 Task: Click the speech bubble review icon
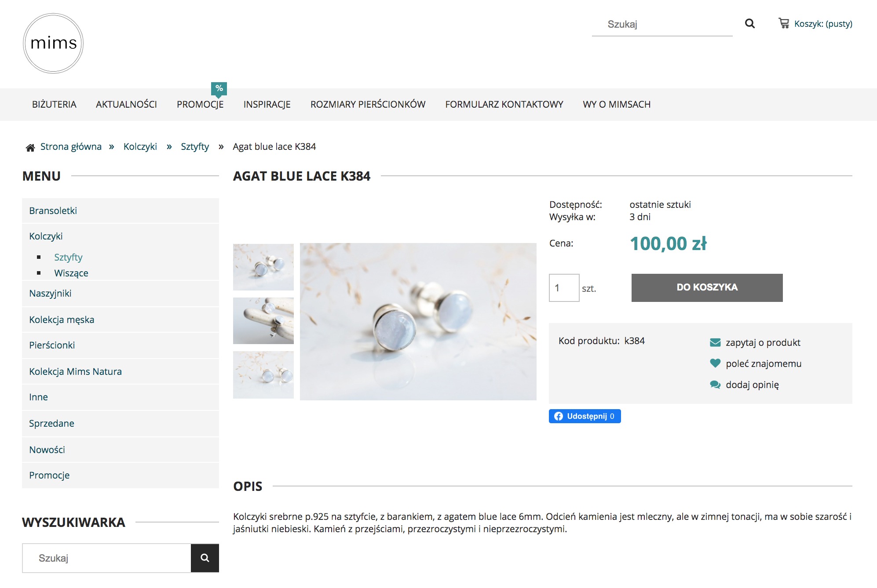coord(715,385)
